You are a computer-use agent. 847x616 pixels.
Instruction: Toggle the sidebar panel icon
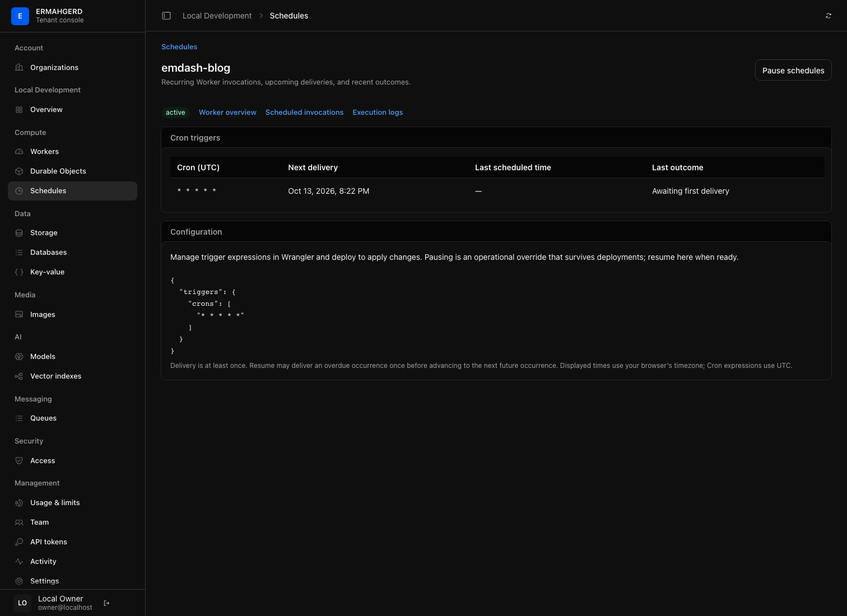click(166, 16)
